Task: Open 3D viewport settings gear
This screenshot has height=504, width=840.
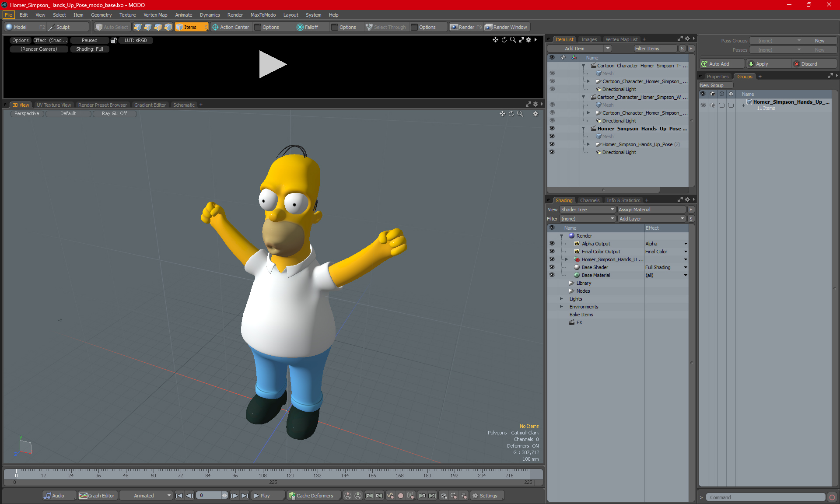Action: pos(535,114)
